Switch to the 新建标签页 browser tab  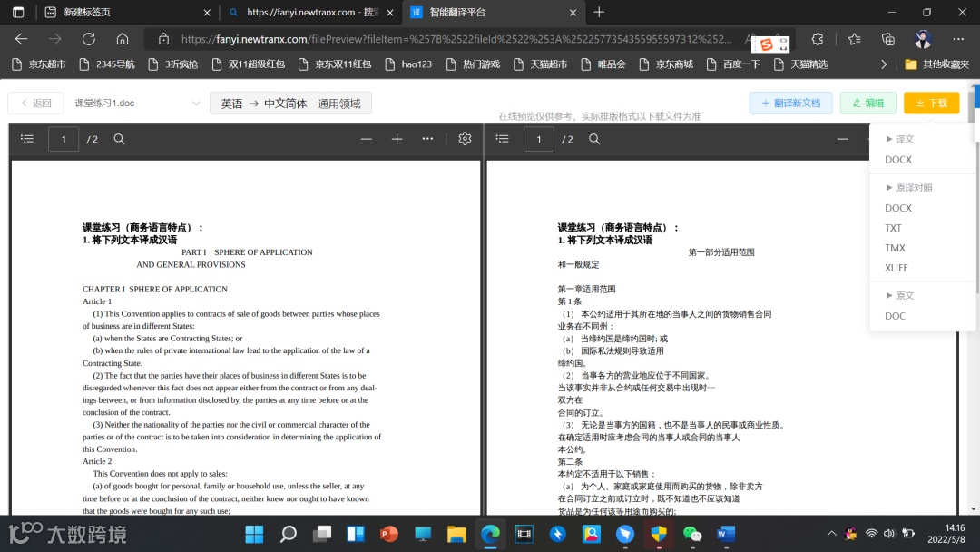pos(127,12)
